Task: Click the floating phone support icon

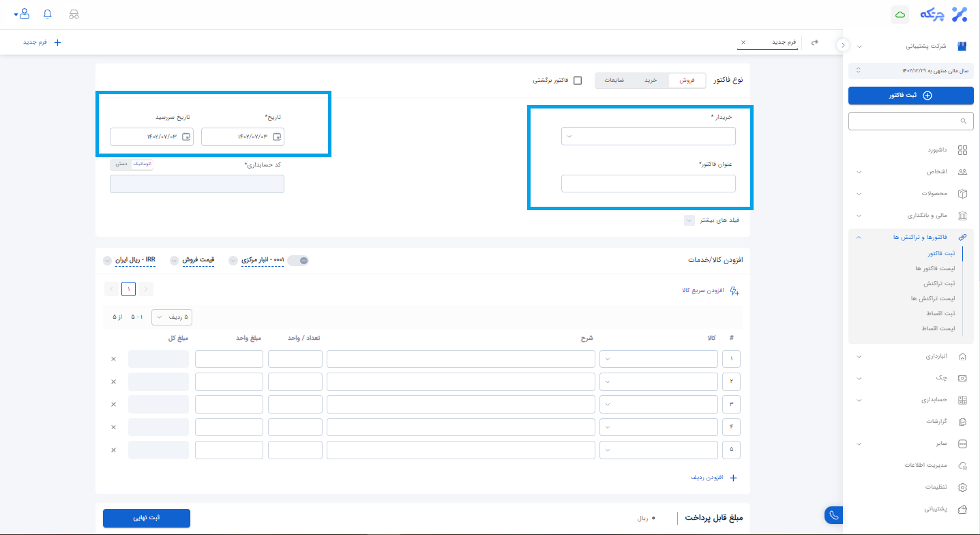Action: (833, 515)
